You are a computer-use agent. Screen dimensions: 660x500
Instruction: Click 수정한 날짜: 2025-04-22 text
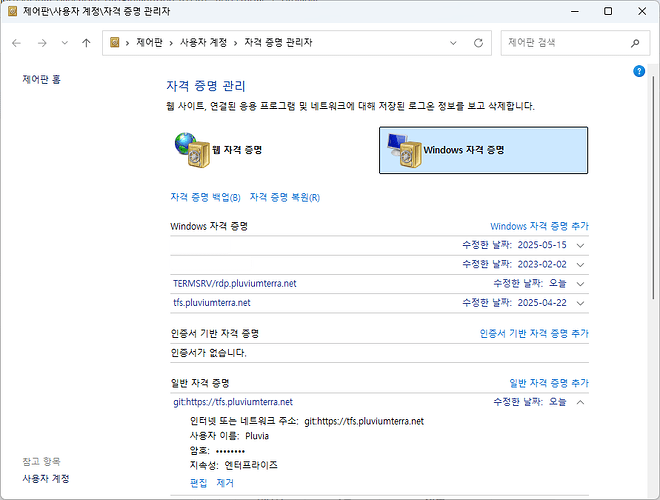tap(514, 303)
